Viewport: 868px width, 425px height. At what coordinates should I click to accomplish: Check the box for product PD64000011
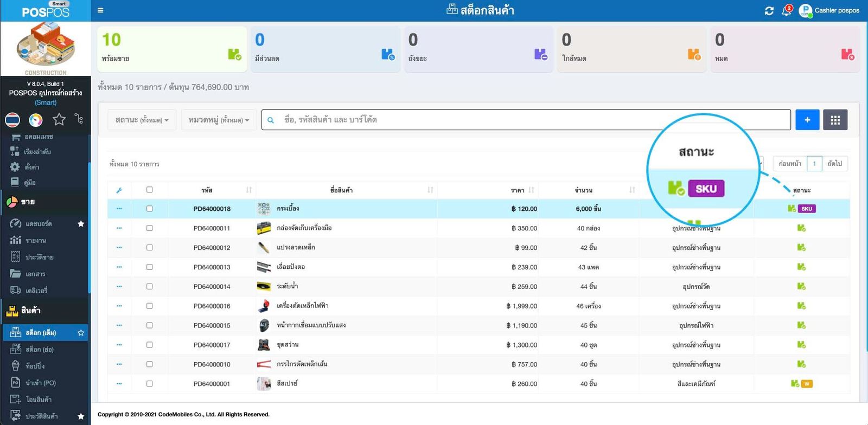pyautogui.click(x=150, y=228)
